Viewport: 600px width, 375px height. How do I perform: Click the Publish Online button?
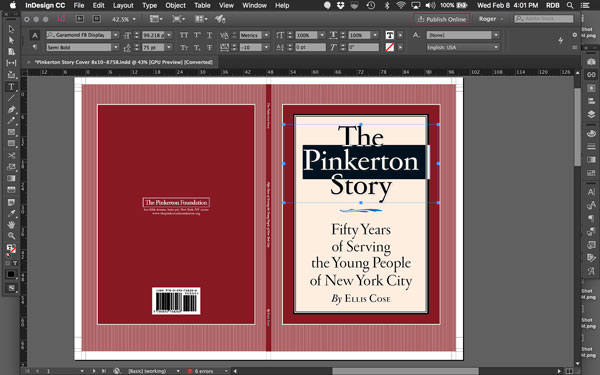coord(442,19)
